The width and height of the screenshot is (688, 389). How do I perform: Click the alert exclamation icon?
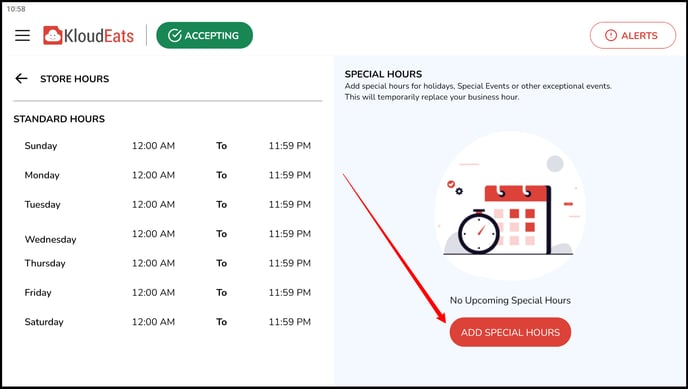(611, 36)
